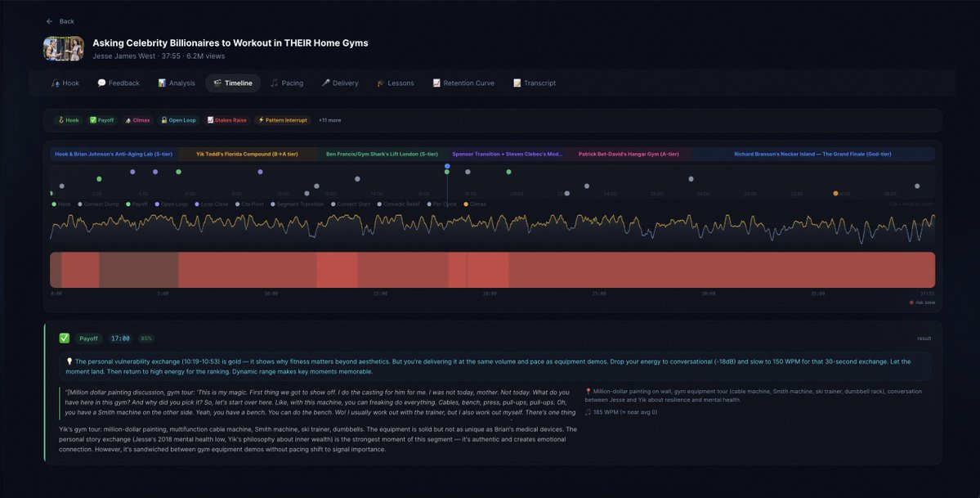Toggle the Payoff filter chip
The width and height of the screenshot is (980, 498).
point(102,120)
